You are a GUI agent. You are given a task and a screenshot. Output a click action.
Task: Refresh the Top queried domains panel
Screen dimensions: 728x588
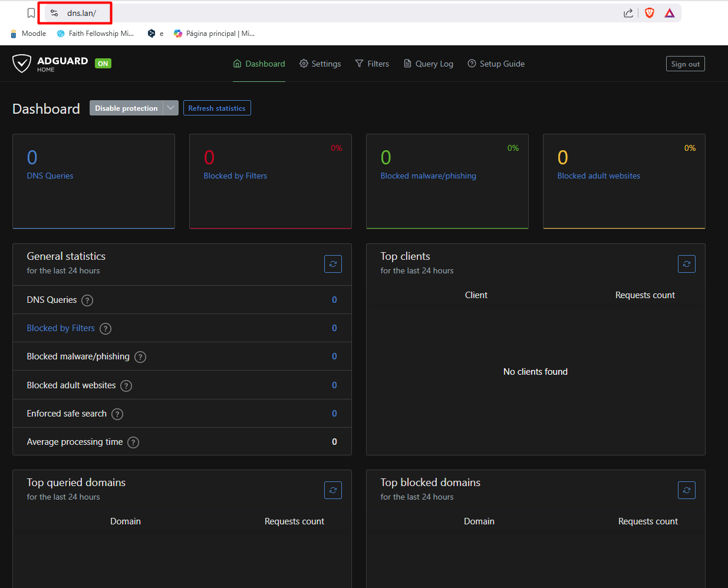tap(333, 490)
